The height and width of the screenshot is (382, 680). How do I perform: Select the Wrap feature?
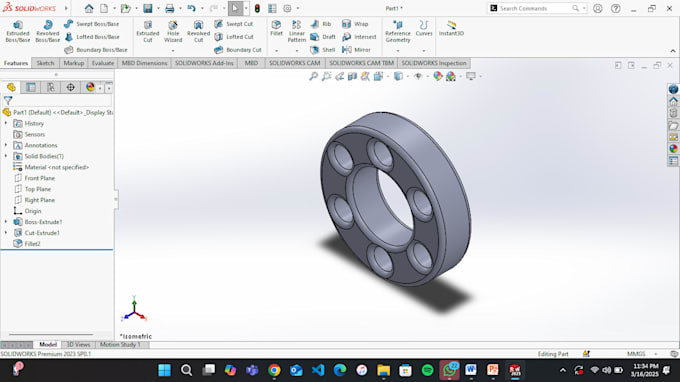[x=355, y=24]
